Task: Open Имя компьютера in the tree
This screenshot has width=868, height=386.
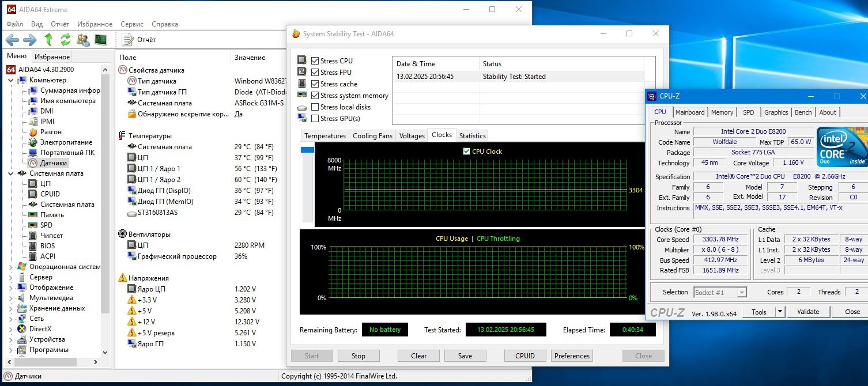Action: [62, 101]
